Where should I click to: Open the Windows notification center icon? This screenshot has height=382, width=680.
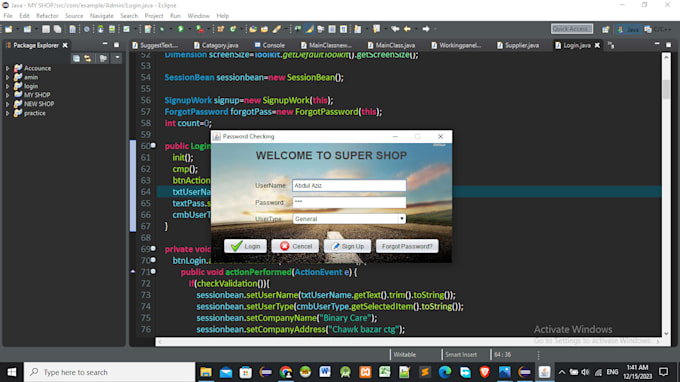(663, 372)
